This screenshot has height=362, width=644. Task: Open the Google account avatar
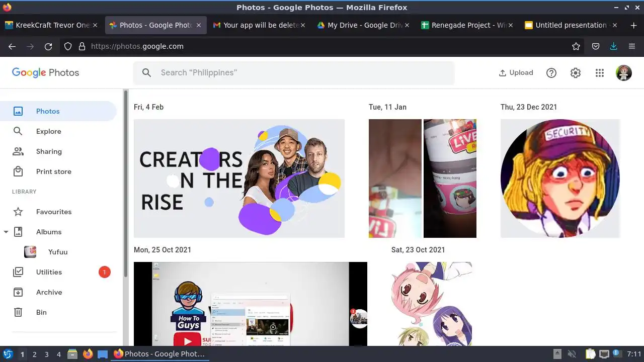(x=624, y=73)
